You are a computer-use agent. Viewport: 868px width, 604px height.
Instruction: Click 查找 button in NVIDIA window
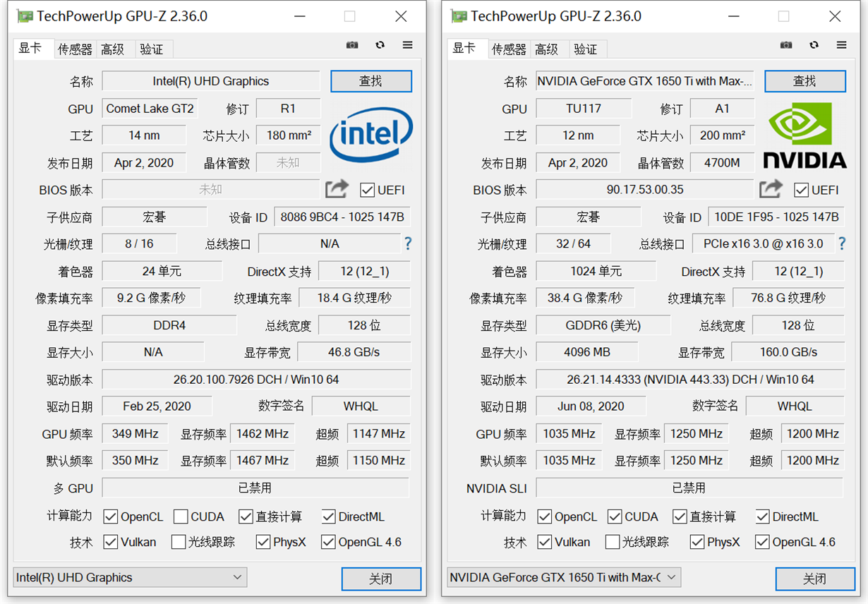(805, 81)
